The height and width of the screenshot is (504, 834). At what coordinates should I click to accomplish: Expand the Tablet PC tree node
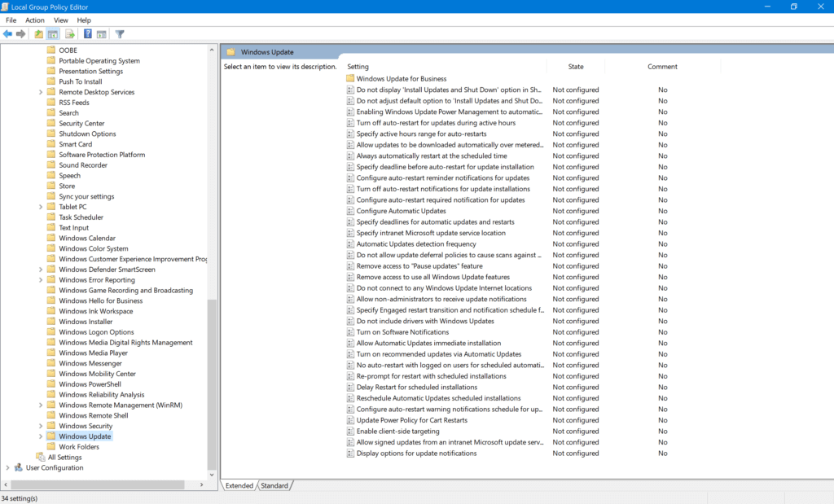(41, 207)
